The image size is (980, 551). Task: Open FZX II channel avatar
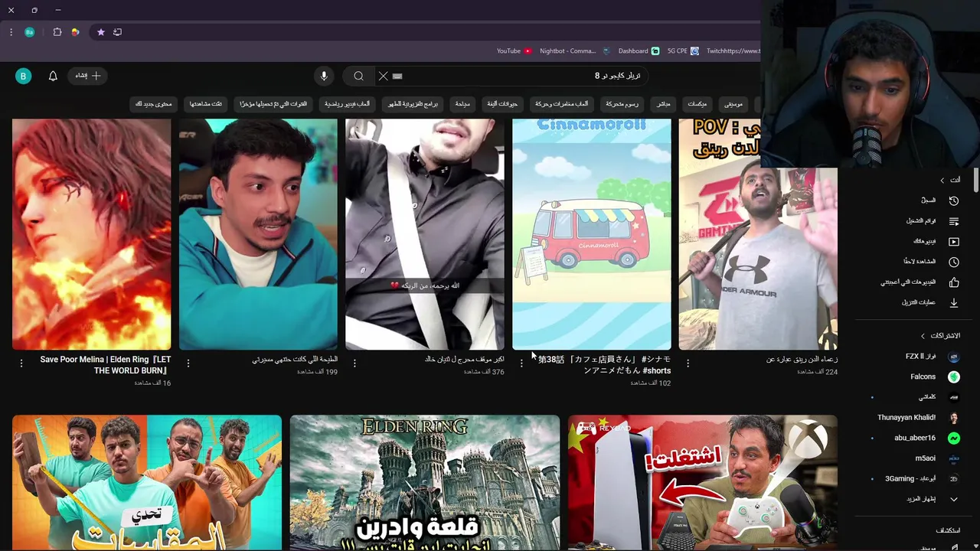coord(953,357)
